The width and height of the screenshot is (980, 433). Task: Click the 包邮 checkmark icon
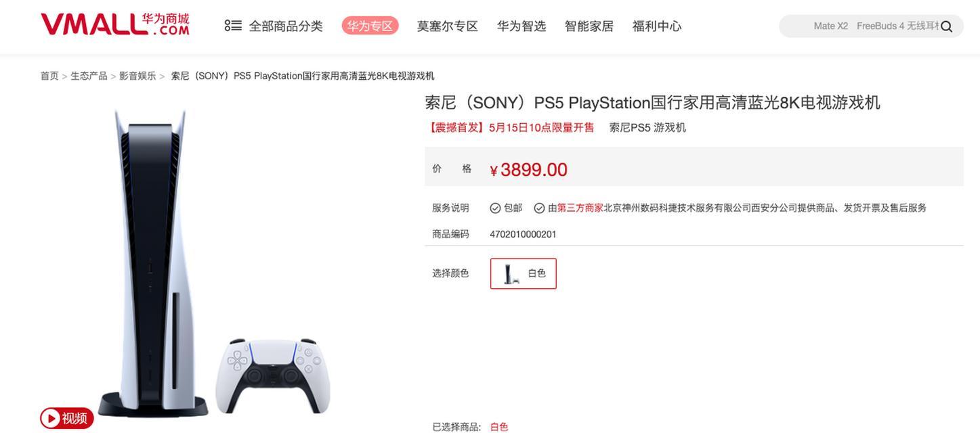click(495, 208)
